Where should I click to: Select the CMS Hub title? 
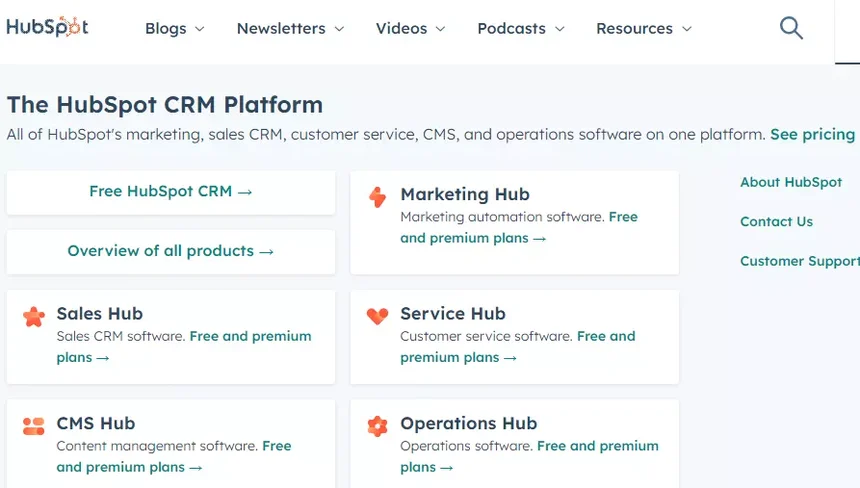[x=96, y=423]
